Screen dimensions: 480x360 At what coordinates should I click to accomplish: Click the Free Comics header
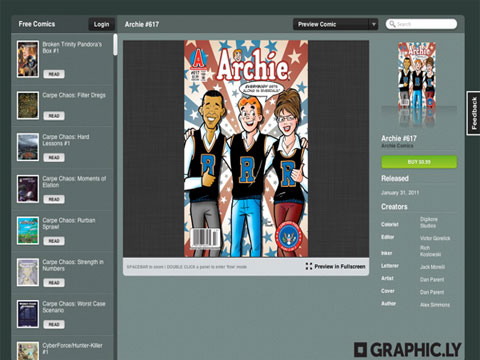coord(37,24)
